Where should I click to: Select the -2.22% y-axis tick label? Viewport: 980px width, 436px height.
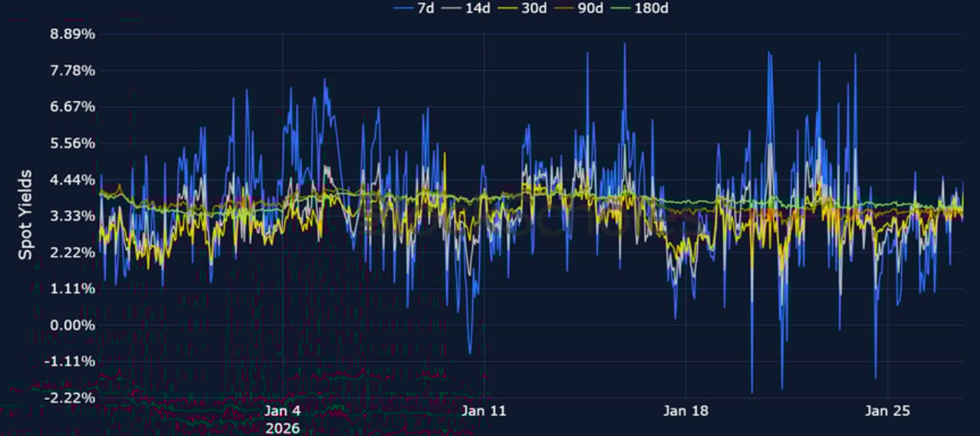(x=71, y=398)
